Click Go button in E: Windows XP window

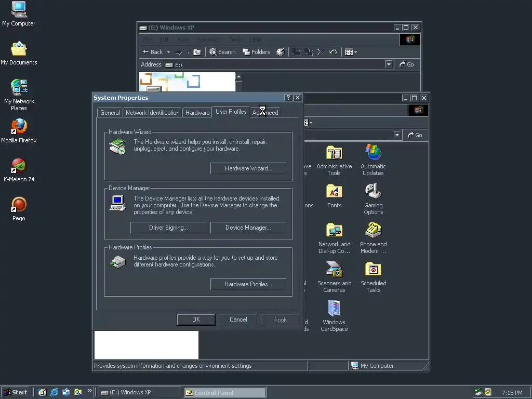click(406, 64)
